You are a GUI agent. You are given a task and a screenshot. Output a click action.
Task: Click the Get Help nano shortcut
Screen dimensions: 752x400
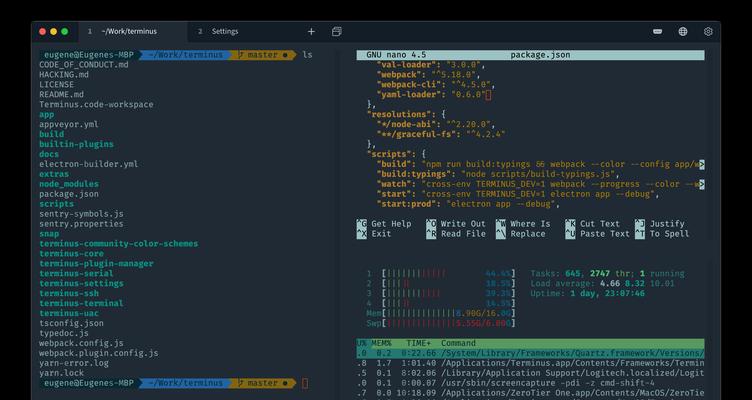(384, 224)
